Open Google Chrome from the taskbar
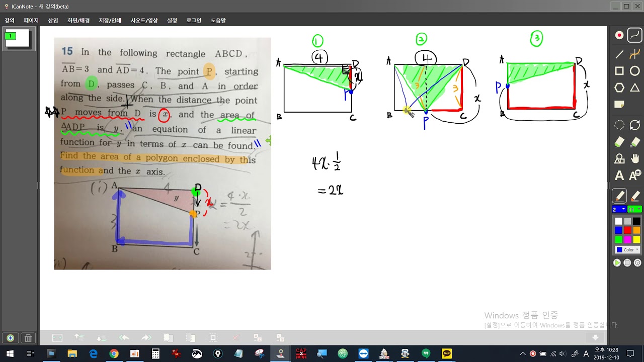The image size is (644, 362). point(114,354)
